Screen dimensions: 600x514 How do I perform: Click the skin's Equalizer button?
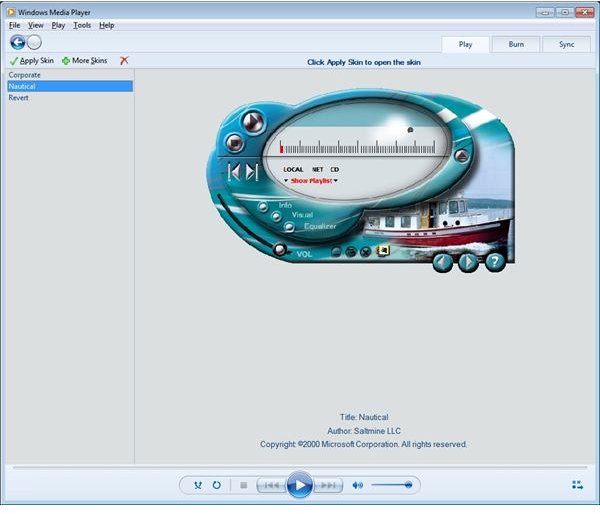pyautogui.click(x=289, y=227)
